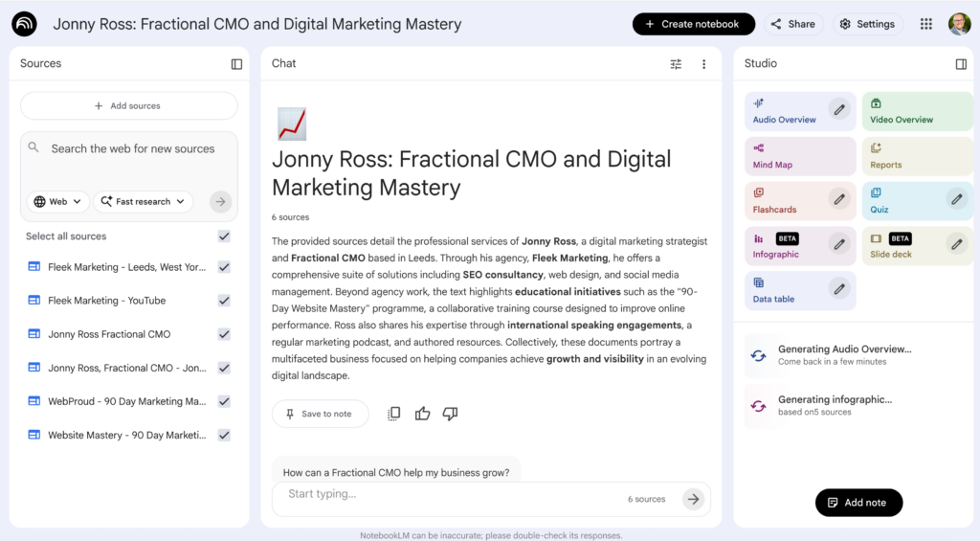
Task: Open WebProud - 90 Day Marketing Ma... source
Action: (x=127, y=401)
